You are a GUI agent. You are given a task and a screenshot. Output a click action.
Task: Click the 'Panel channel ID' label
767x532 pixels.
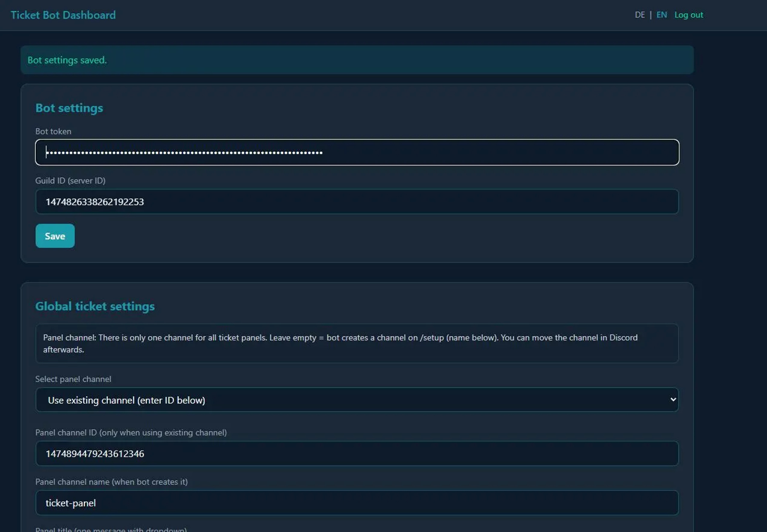[x=131, y=433]
